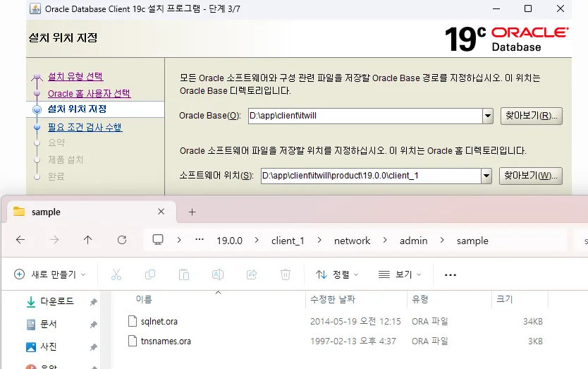
Task: Close the sample Explorer tab
Action: [x=161, y=212]
